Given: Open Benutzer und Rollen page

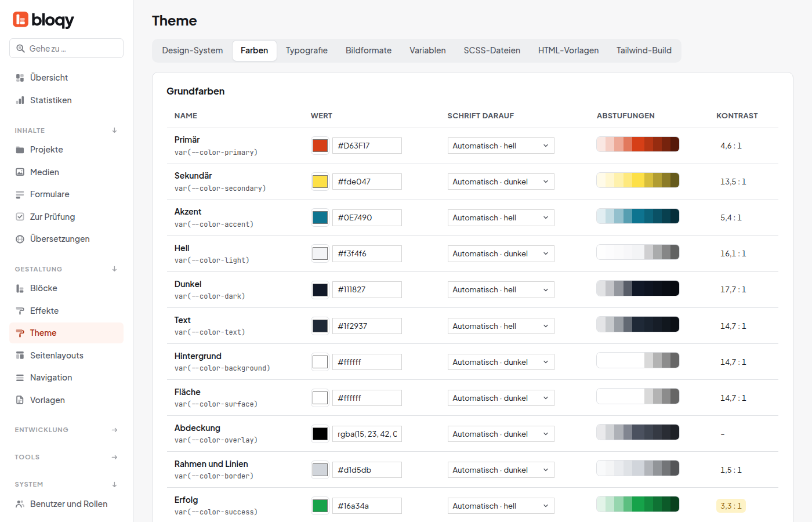Looking at the screenshot, I should pos(66,504).
